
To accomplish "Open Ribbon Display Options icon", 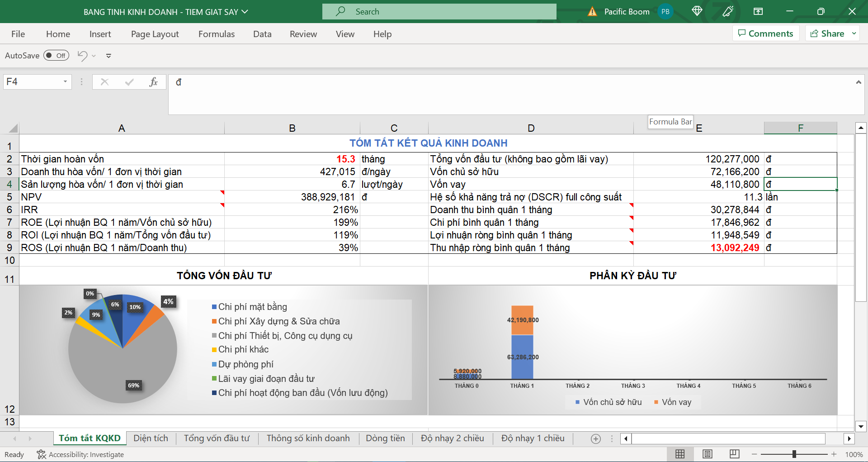I will pyautogui.click(x=758, y=11).
